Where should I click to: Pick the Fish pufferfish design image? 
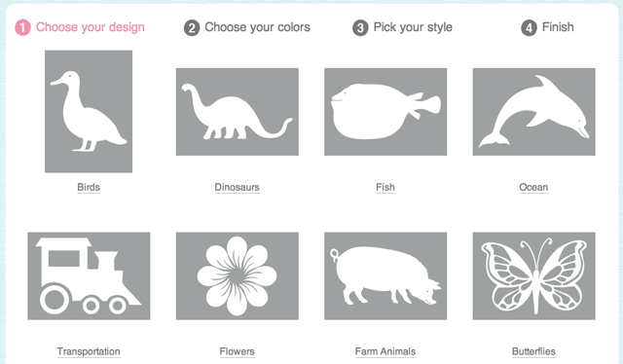point(385,112)
